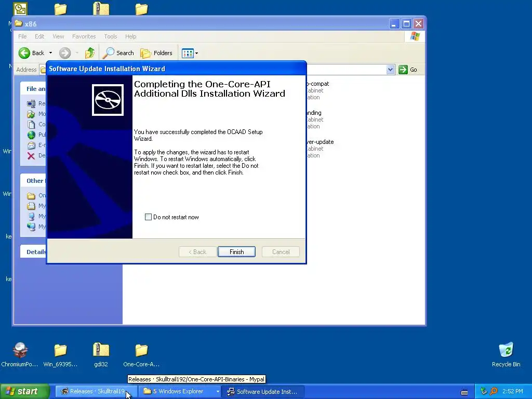
Task: Click the 2:52 PM clock
Action: [x=513, y=392]
